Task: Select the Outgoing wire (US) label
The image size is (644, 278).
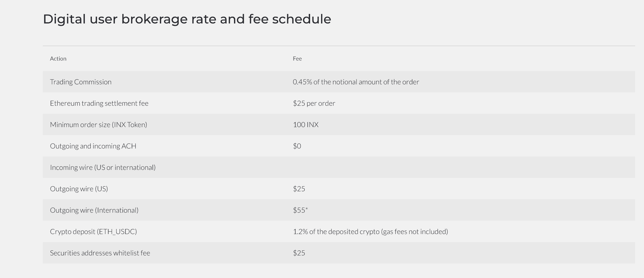Action: 79,189
